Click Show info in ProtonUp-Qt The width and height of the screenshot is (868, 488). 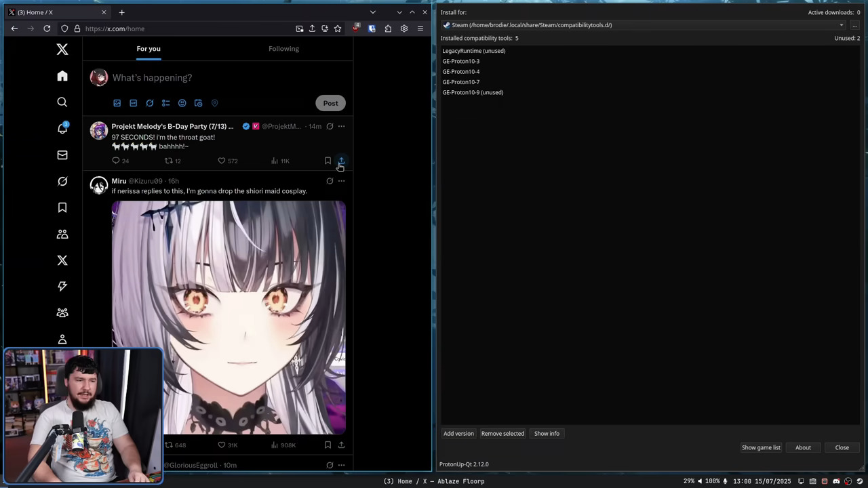tap(547, 434)
